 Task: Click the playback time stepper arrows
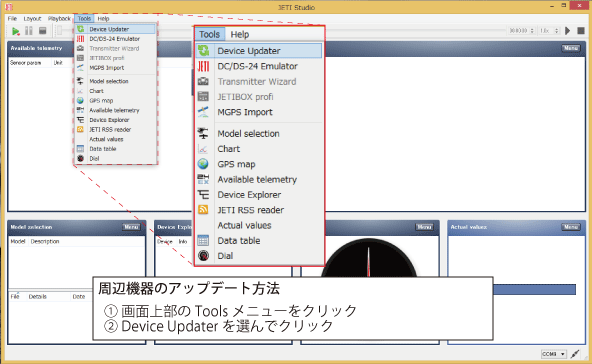[x=532, y=31]
